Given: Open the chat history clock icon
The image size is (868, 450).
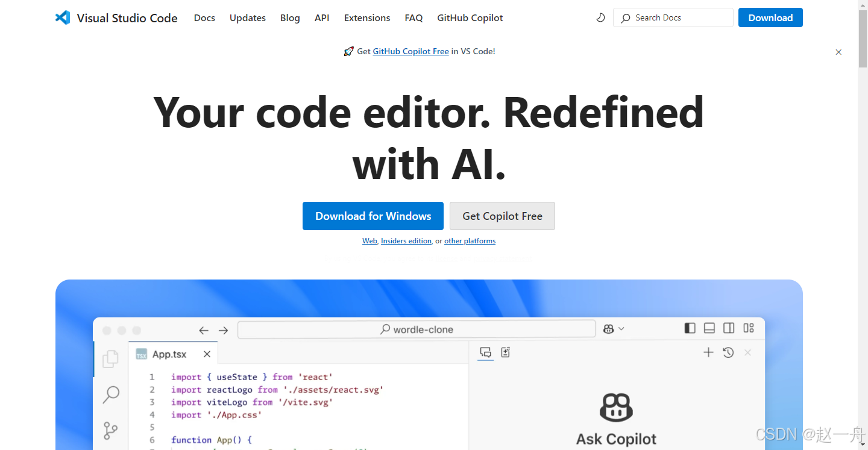Looking at the screenshot, I should click(728, 352).
